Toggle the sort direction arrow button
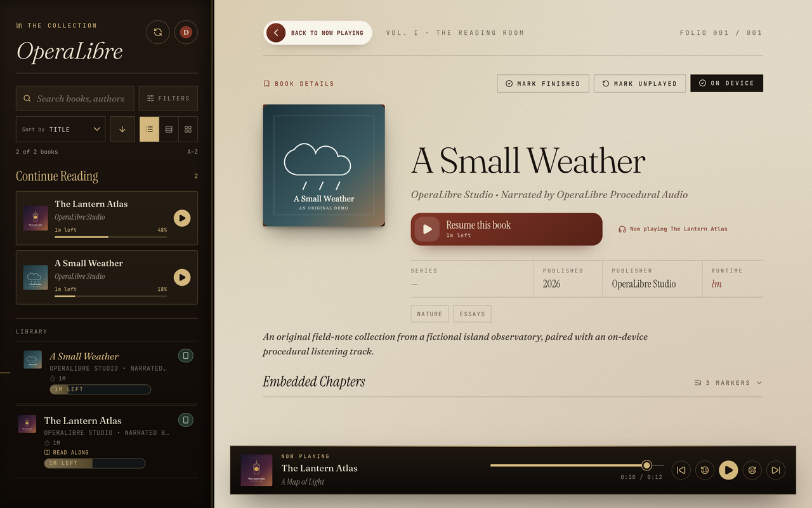Viewport: 812px width, 508px height. [122, 129]
